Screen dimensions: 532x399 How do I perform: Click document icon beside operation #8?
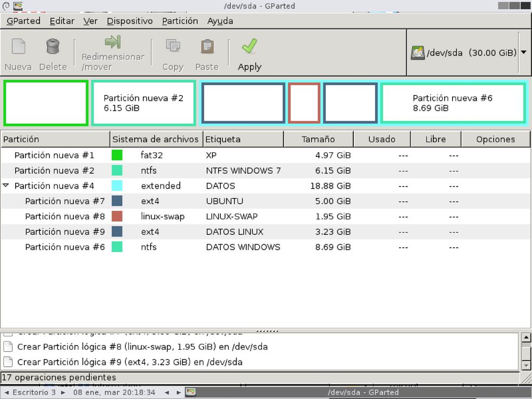(8, 347)
